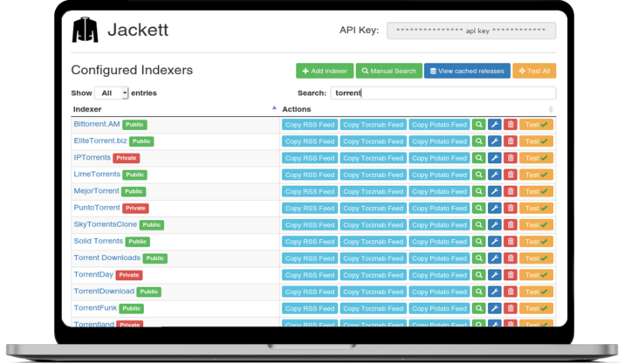The height and width of the screenshot is (364, 624).
Task: Delete the Solid Torrents indexer
Action: pos(511,242)
